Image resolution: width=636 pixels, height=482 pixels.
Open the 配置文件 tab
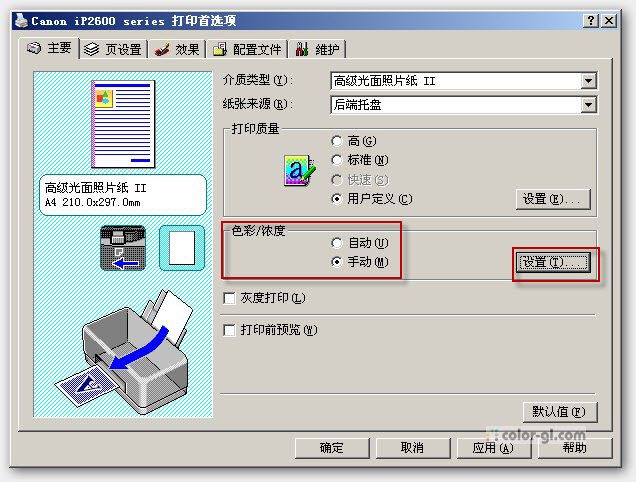click(247, 49)
